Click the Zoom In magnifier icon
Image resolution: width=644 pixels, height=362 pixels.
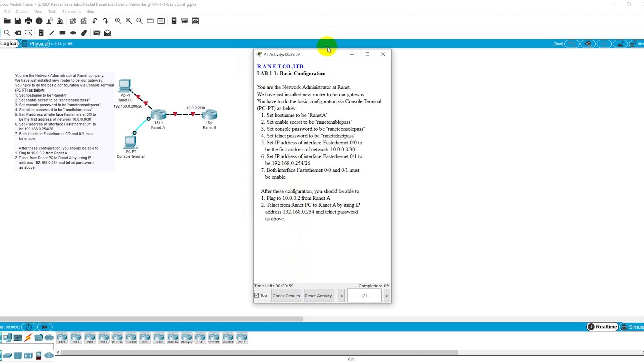[x=118, y=21]
